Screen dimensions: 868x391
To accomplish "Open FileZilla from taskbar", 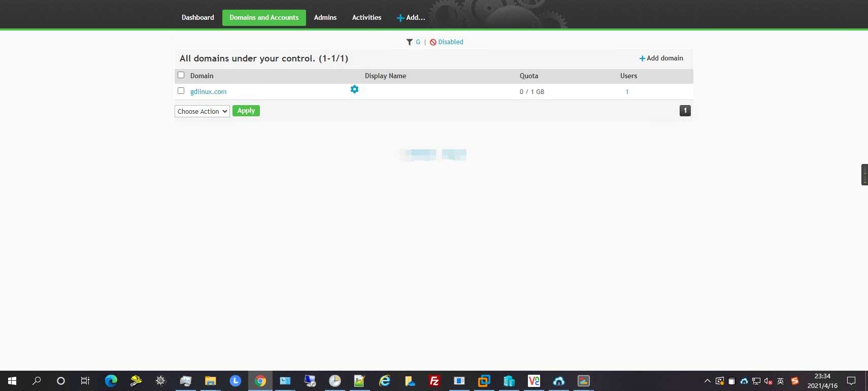I will [434, 381].
